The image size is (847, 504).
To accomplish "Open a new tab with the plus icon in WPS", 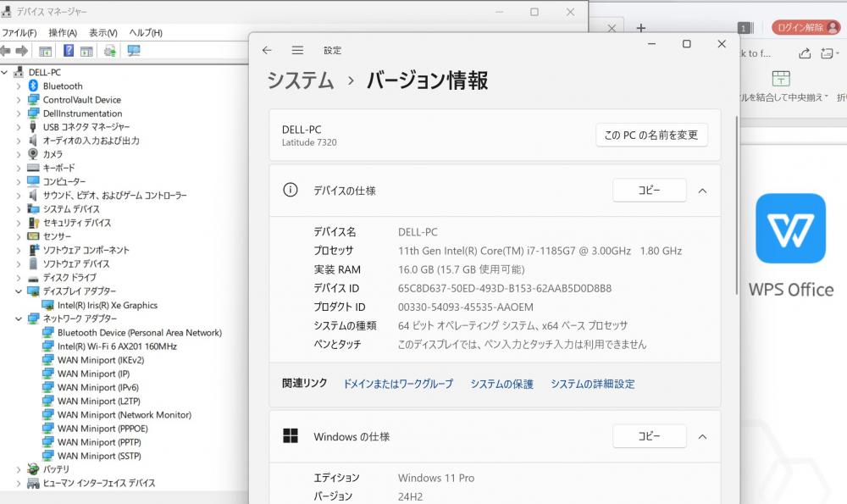I will 640,28.
